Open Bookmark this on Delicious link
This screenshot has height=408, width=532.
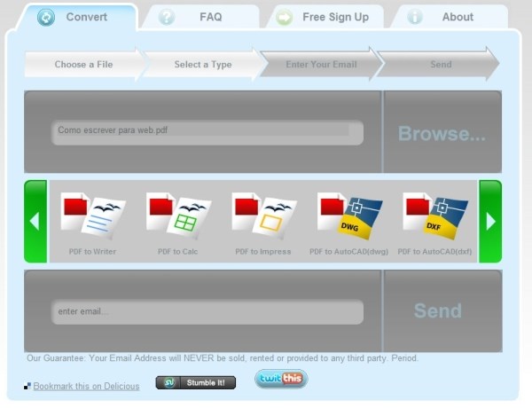coord(86,387)
